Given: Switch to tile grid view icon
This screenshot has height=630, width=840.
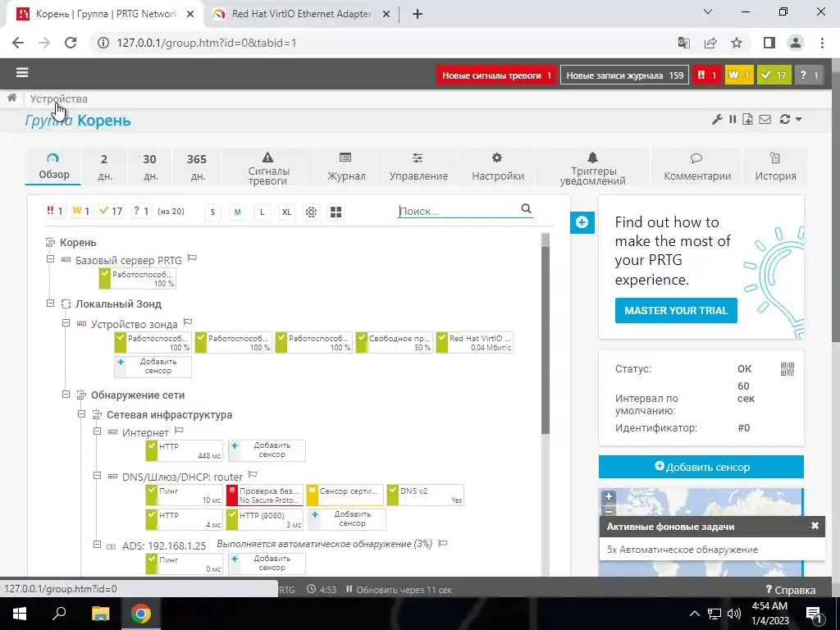Looking at the screenshot, I should click(336, 212).
